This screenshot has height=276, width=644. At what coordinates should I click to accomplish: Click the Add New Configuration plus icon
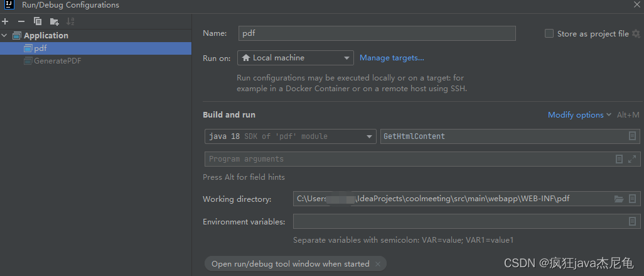5,21
